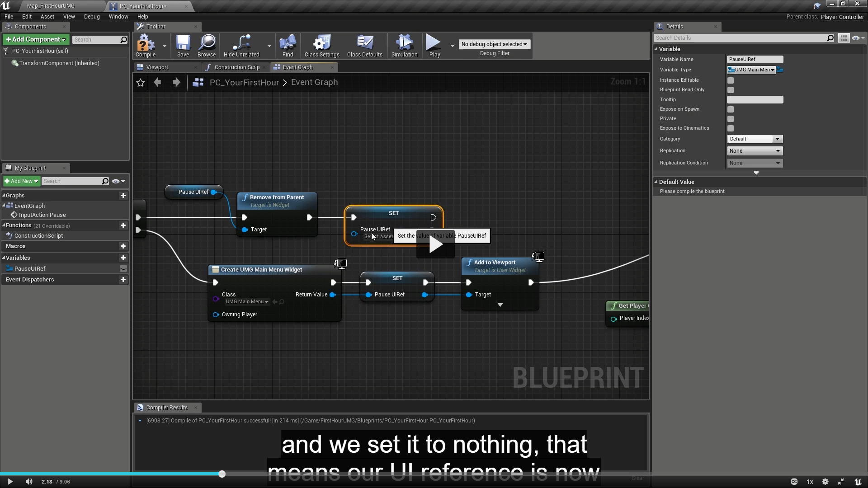The height and width of the screenshot is (488, 868).
Task: Check the Blueprint Read Only box
Action: [x=731, y=90]
